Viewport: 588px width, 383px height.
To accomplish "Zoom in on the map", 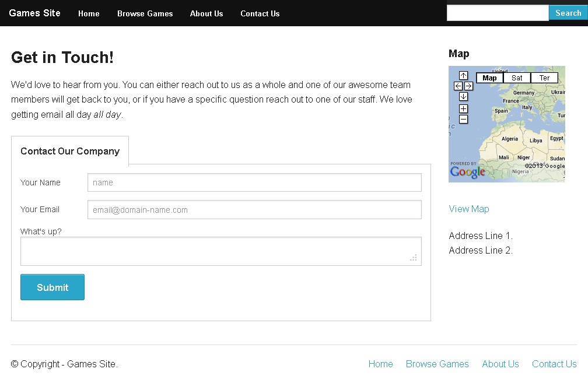I will 463,108.
